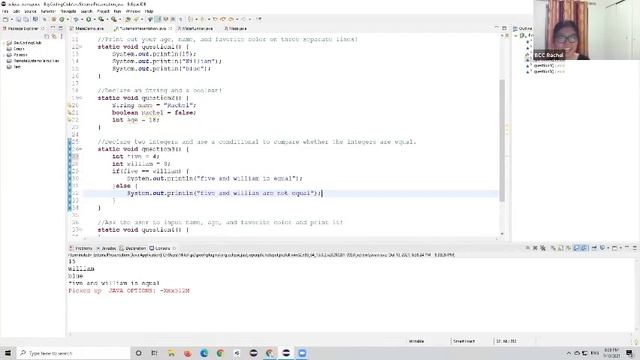Image resolution: width=640 pixels, height=360 pixels.
Task: Click the Run green play toolbar button
Action: (89, 19)
